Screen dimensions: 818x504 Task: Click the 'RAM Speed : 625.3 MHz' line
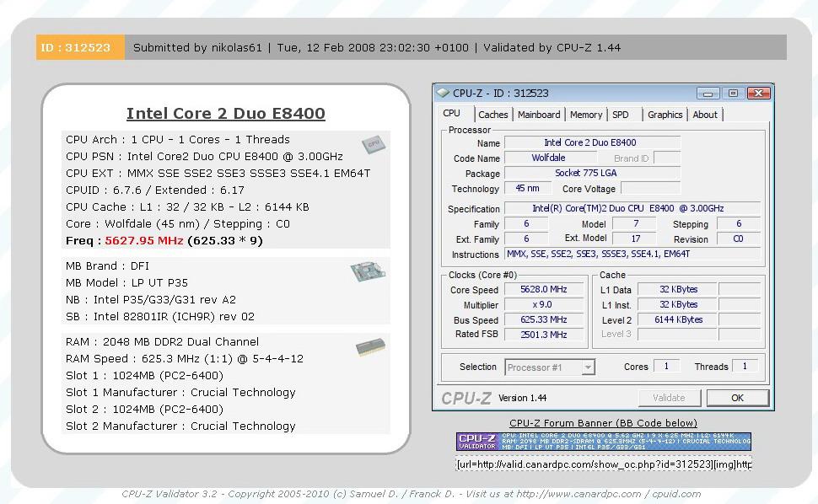[x=185, y=358]
